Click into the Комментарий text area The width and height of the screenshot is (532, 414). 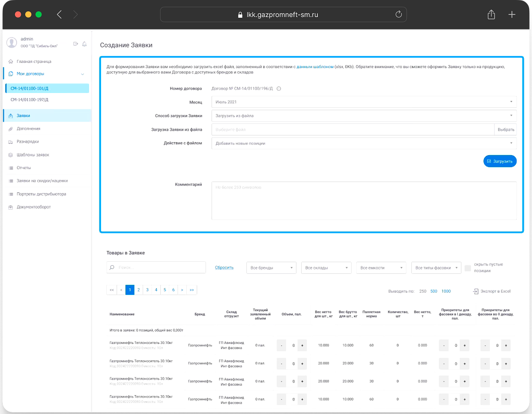click(x=364, y=201)
